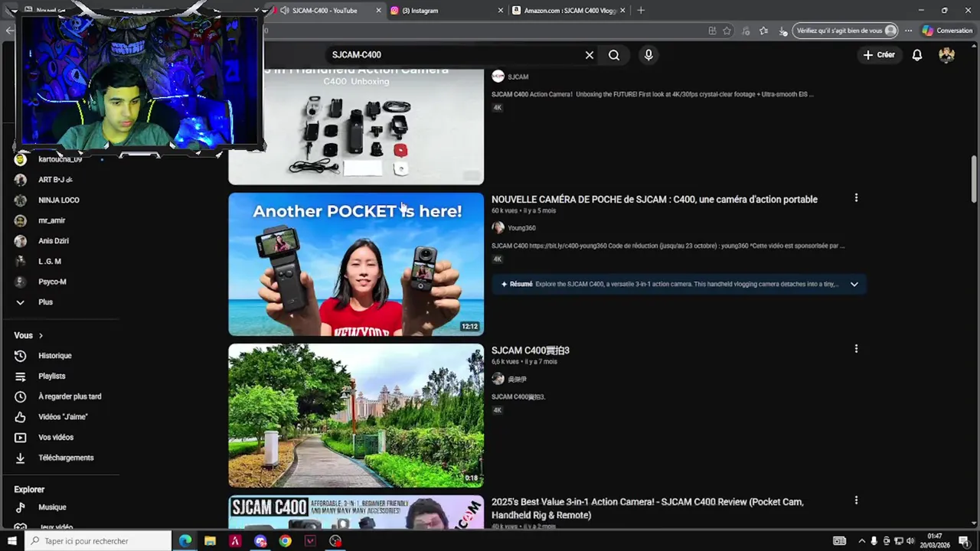Image resolution: width=980 pixels, height=551 pixels.
Task: Visit the Young360 channel name
Action: (521, 228)
